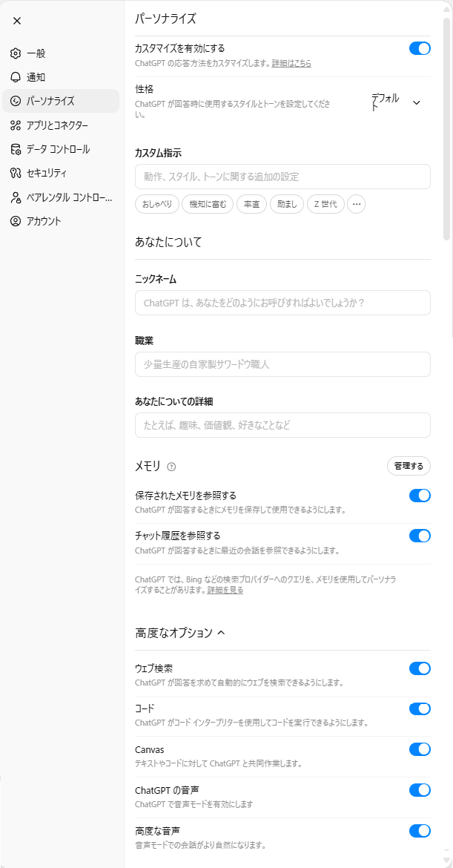Open 一般 settings via gear icon
Image resolution: width=453 pixels, height=868 pixels.
pyautogui.click(x=16, y=53)
